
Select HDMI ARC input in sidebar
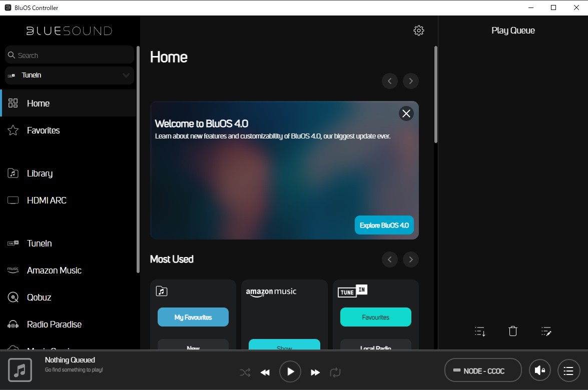tap(68, 200)
